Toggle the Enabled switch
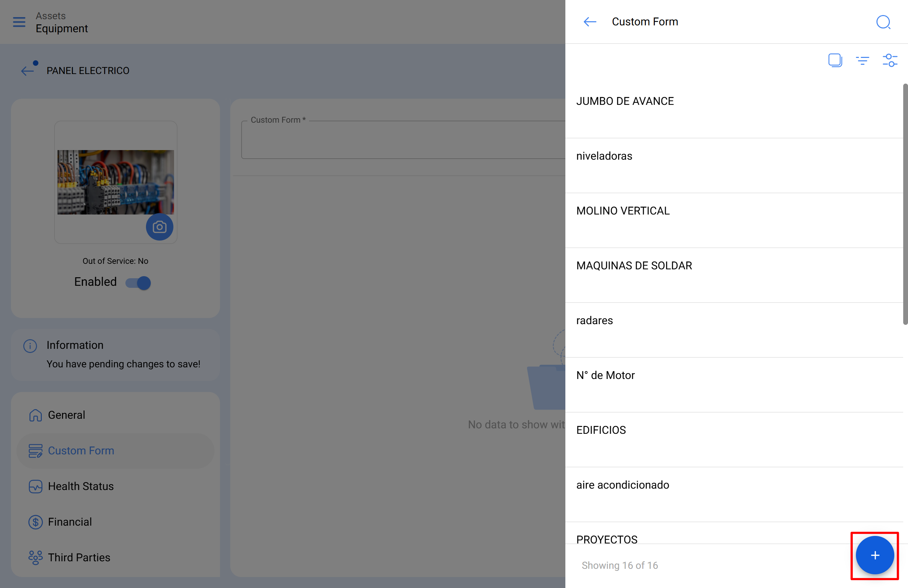 pyautogui.click(x=138, y=283)
